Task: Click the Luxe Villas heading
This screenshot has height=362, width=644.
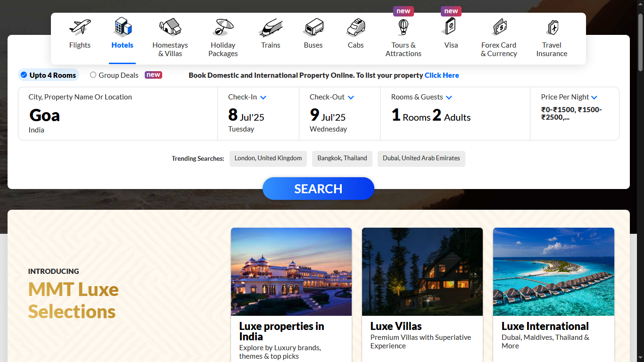Action: click(396, 326)
